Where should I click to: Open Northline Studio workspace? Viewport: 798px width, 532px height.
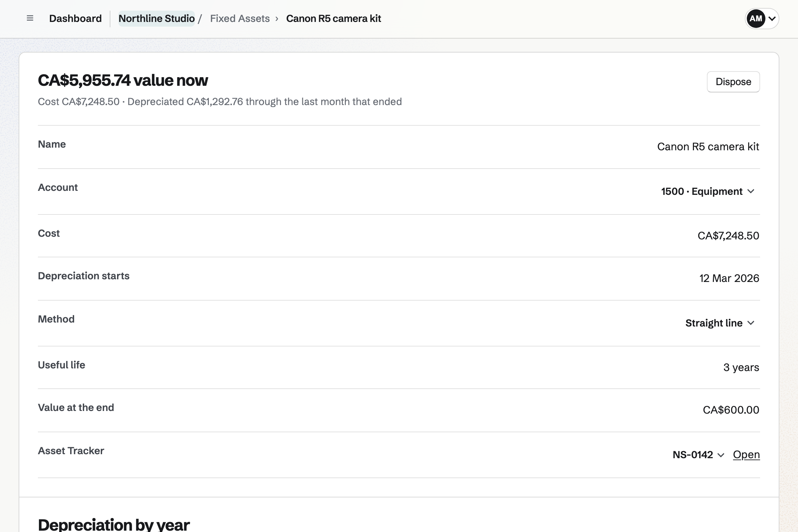click(156, 18)
